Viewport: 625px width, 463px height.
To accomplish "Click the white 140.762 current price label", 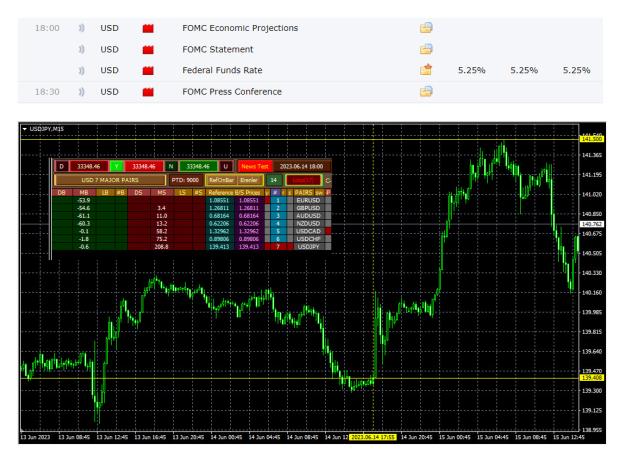I will (x=592, y=224).
